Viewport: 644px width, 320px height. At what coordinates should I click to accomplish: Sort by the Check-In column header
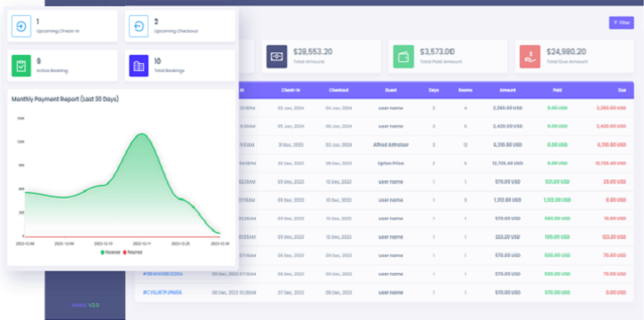290,90
